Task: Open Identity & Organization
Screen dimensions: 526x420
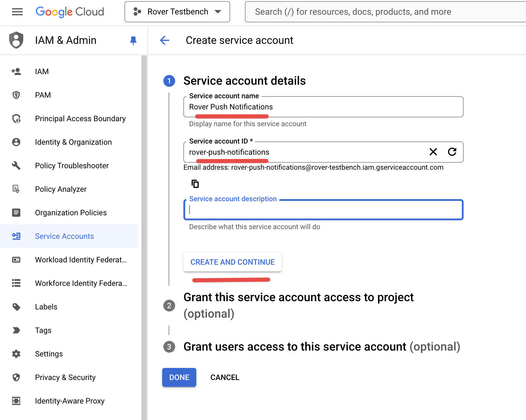Action: tap(73, 142)
